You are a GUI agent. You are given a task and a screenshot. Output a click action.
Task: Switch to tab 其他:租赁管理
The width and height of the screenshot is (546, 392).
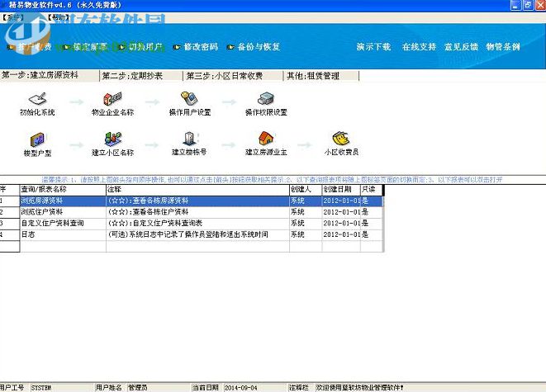pyautogui.click(x=321, y=76)
